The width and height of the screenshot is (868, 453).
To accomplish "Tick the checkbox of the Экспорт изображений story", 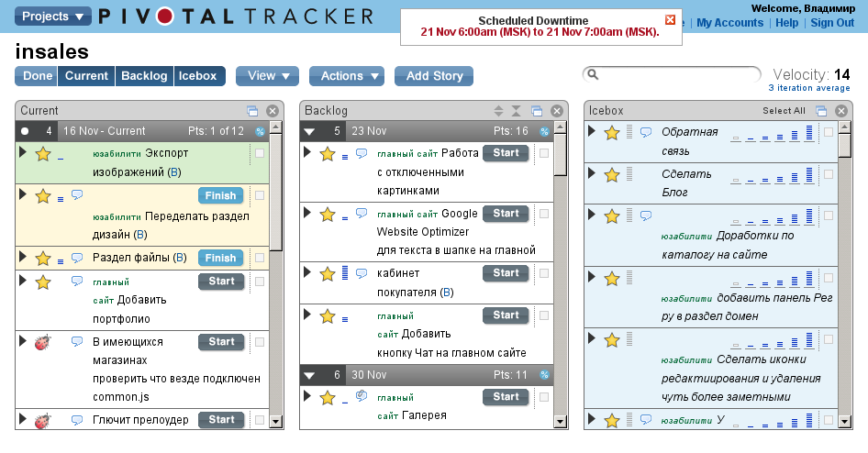I will point(260,153).
